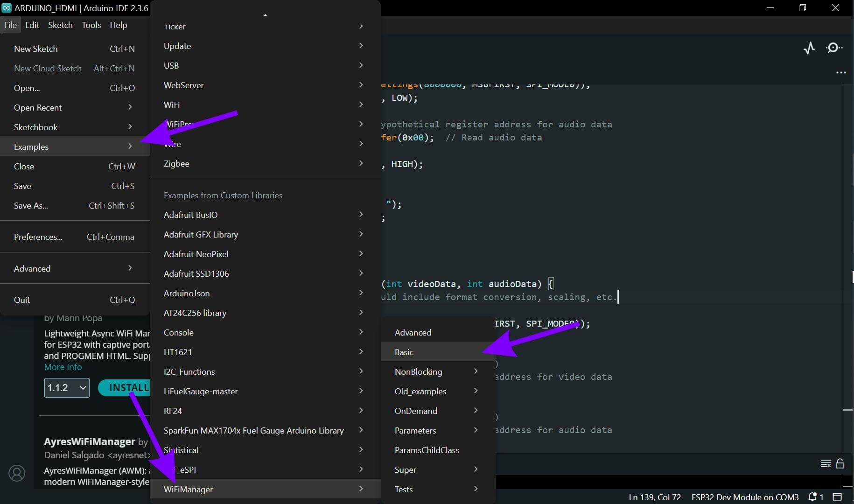Screen dimensions: 854x504
Task: Open the ParamsChildClass example
Action: click(x=438, y=450)
